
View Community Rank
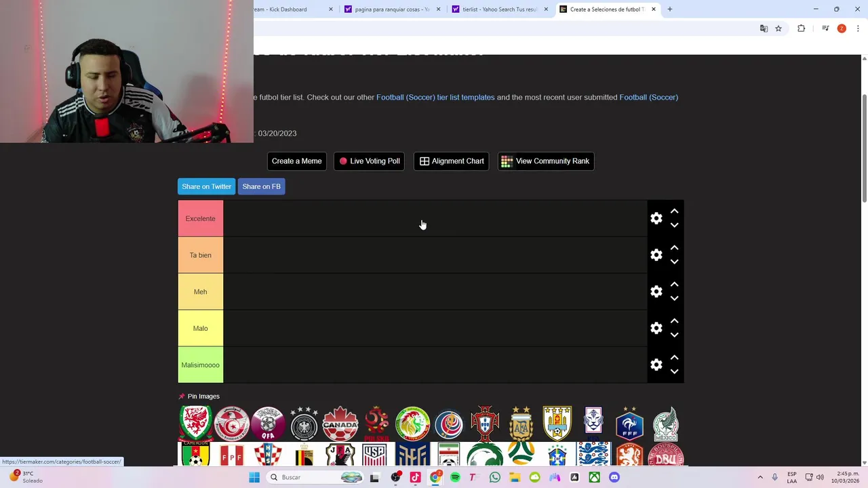pos(545,161)
